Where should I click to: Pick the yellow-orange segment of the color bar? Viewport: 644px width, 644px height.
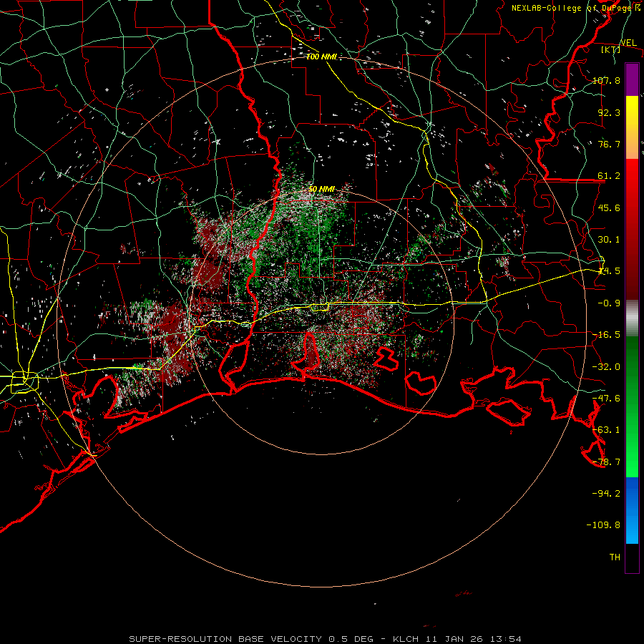pos(632,127)
